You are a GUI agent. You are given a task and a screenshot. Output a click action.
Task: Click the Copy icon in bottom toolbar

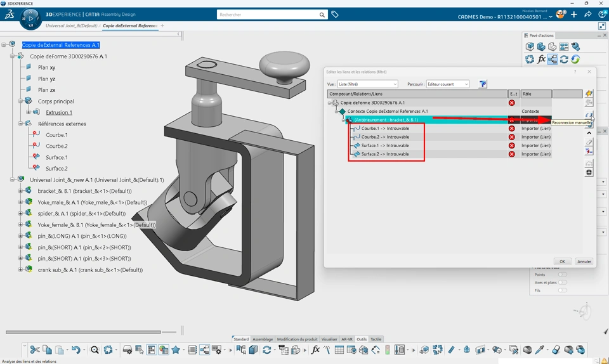(x=47, y=349)
